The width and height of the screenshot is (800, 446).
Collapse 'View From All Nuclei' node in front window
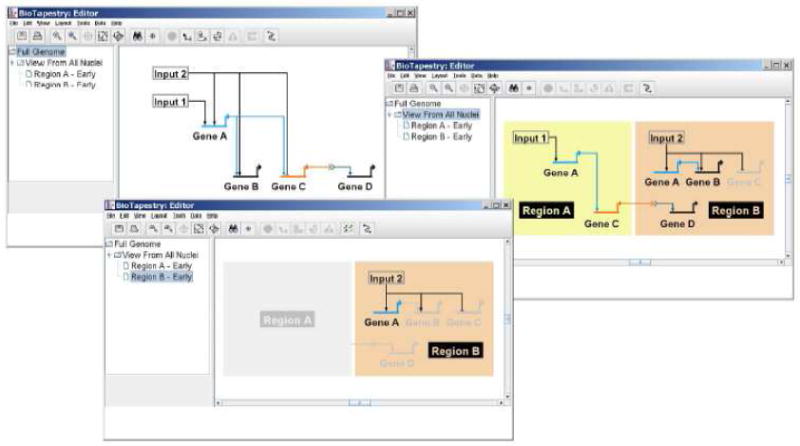tap(107, 255)
